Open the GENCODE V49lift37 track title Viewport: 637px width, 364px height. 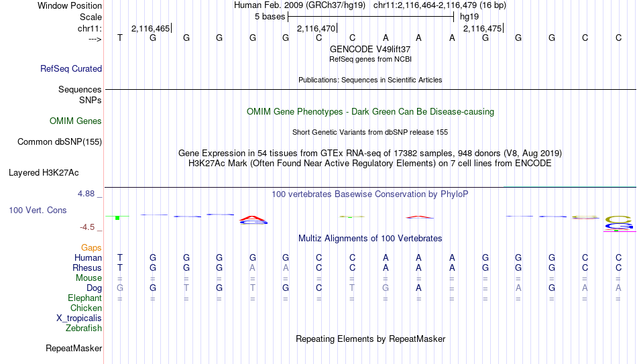point(370,49)
